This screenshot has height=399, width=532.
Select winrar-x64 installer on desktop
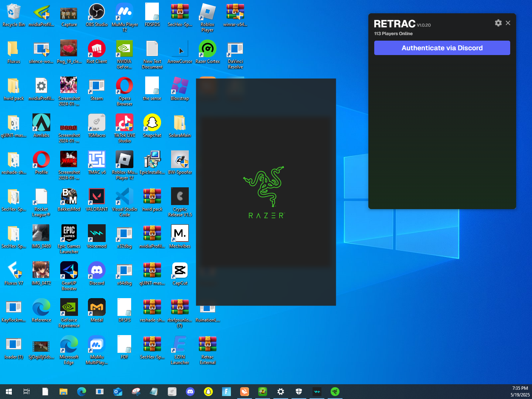point(235,15)
